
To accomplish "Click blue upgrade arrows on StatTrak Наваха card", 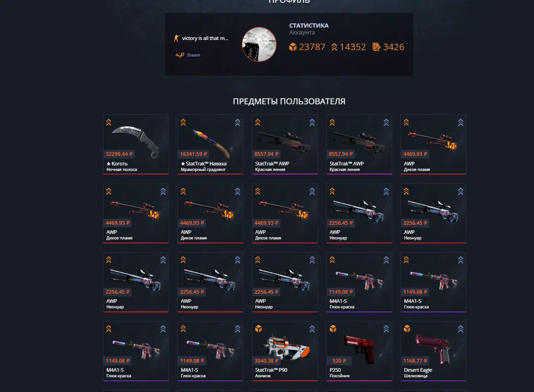I will (x=237, y=123).
